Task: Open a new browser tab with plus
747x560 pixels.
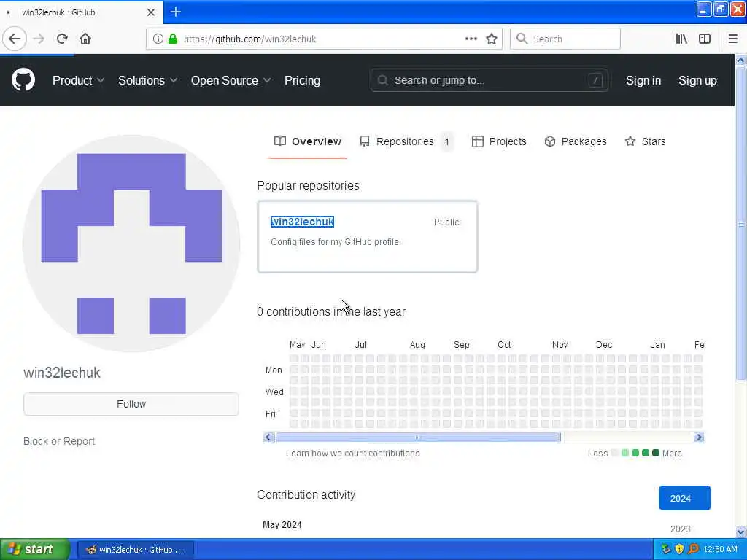Action: 176,12
